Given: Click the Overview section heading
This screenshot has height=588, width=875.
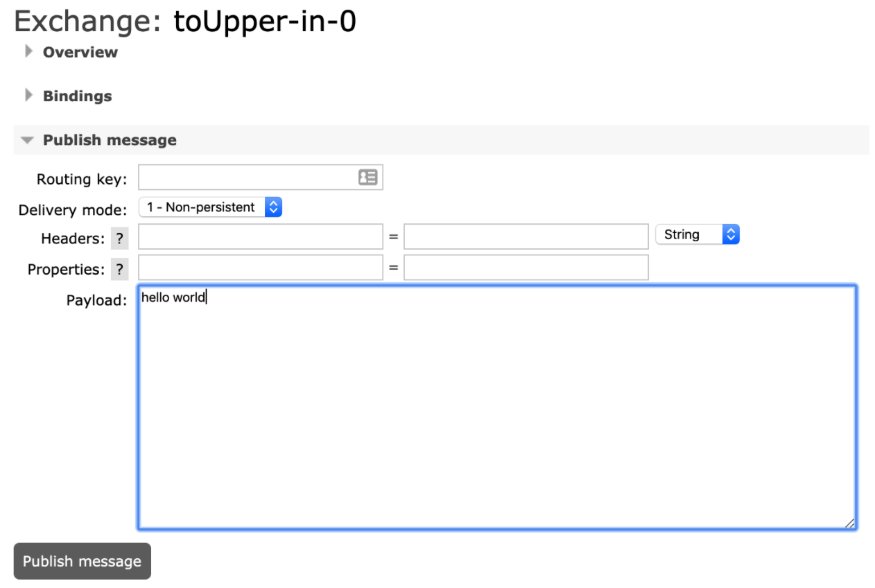Looking at the screenshot, I should click(x=80, y=52).
